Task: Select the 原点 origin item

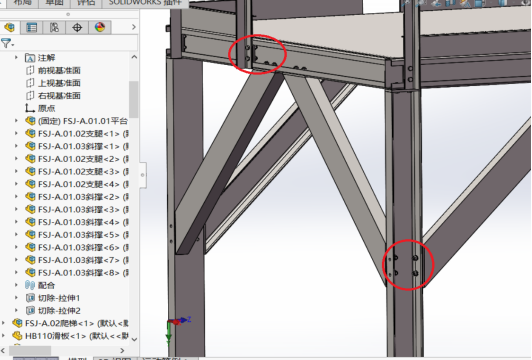Action: click(x=46, y=108)
